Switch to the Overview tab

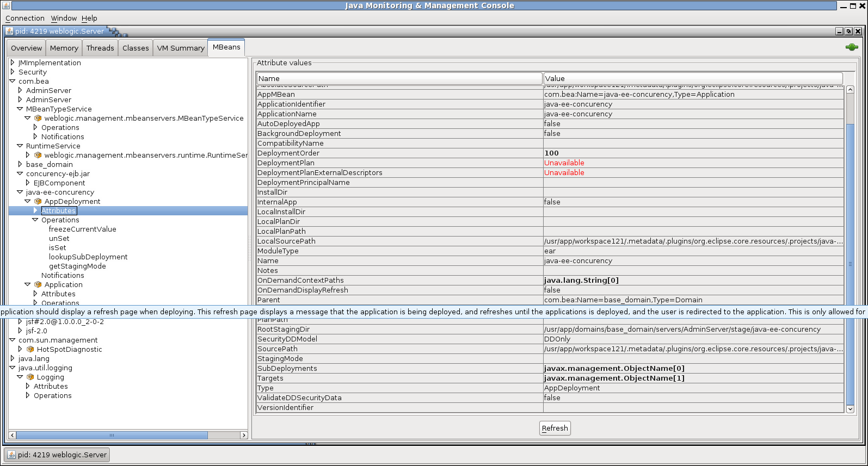click(x=26, y=48)
